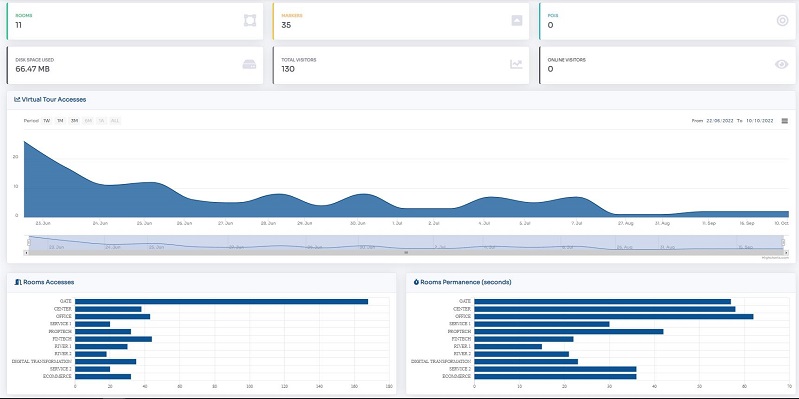
Task: Click the SERVICE 1 label in Rooms Accesses
Action: [x=61, y=324]
